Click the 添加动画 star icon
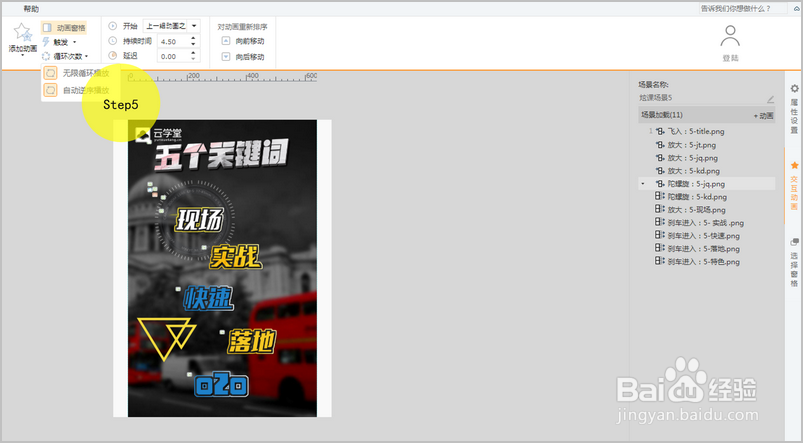Image resolution: width=803 pixels, height=443 pixels. (x=22, y=32)
